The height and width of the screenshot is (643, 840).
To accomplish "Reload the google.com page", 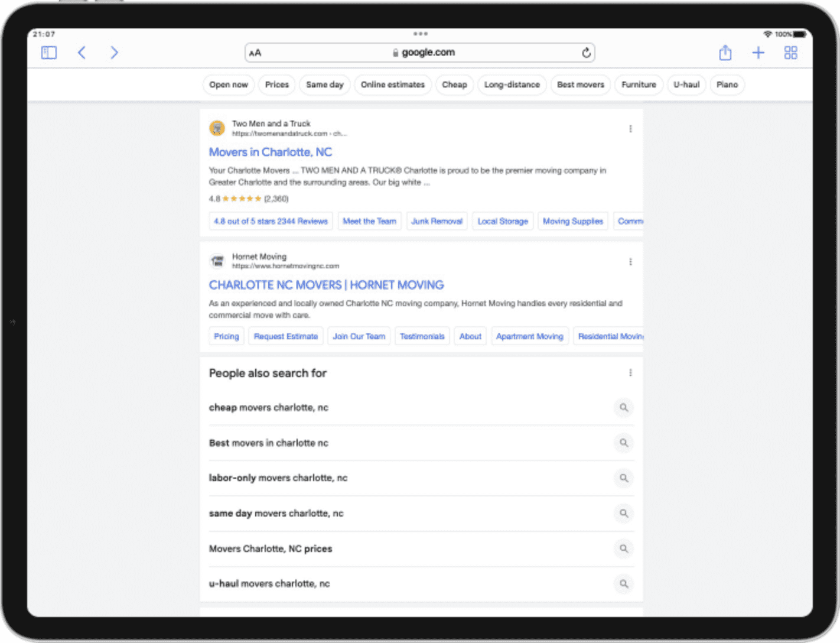I will (586, 53).
